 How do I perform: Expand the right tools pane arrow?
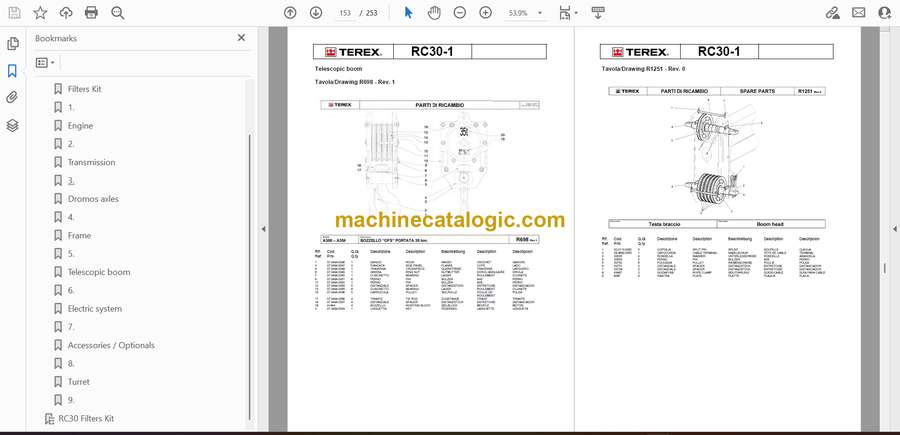(894, 228)
